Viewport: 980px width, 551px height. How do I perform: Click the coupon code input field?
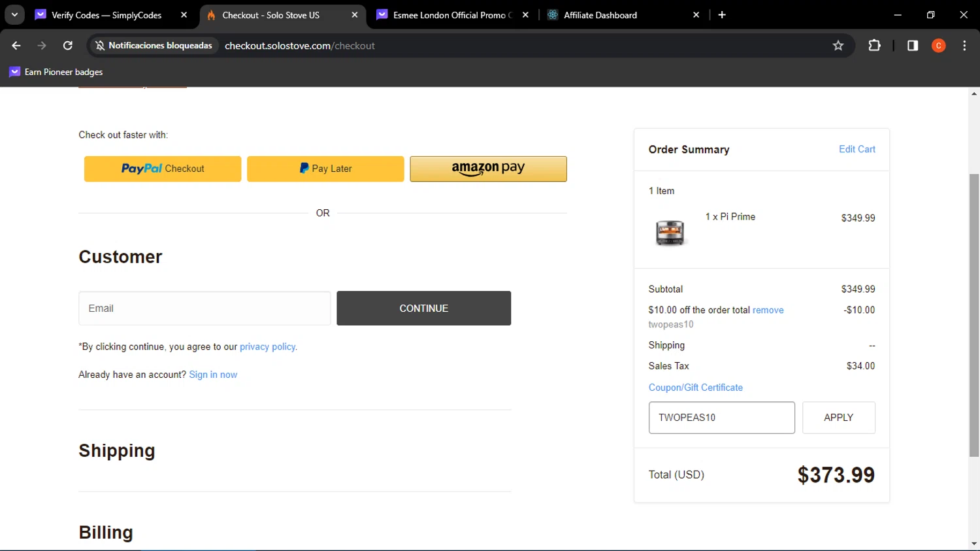pyautogui.click(x=722, y=418)
